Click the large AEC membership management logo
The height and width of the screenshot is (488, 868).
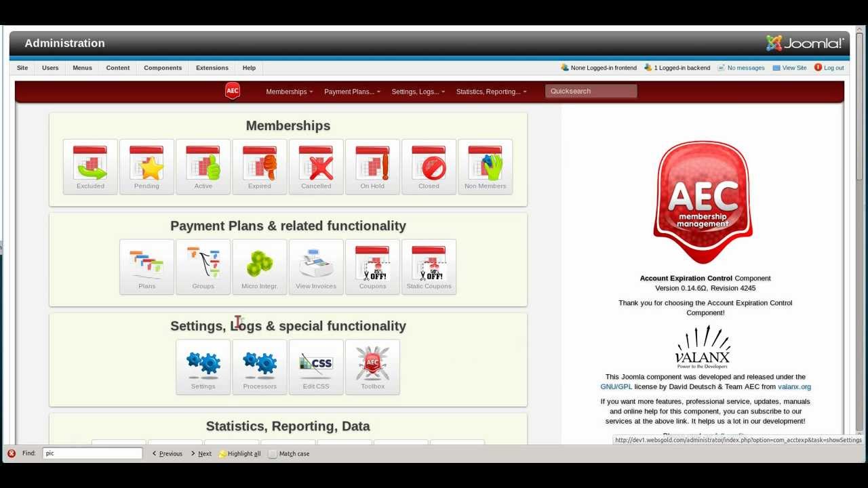point(703,201)
